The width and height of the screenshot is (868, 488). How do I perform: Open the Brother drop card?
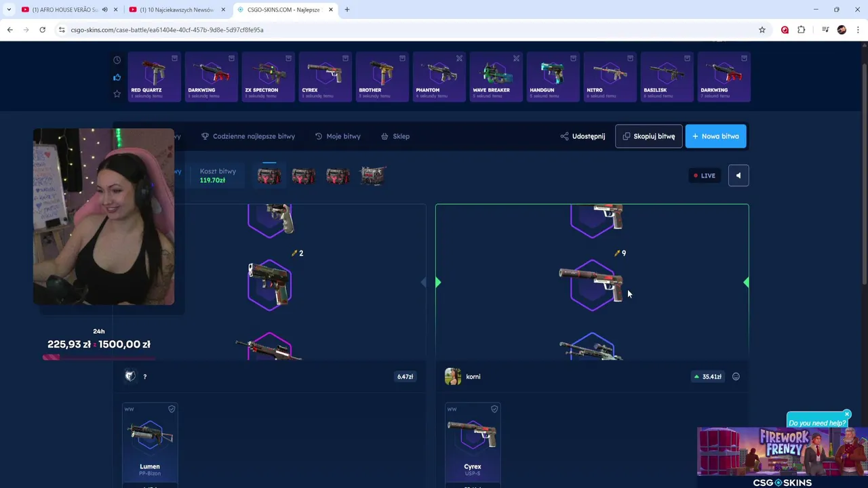382,77
